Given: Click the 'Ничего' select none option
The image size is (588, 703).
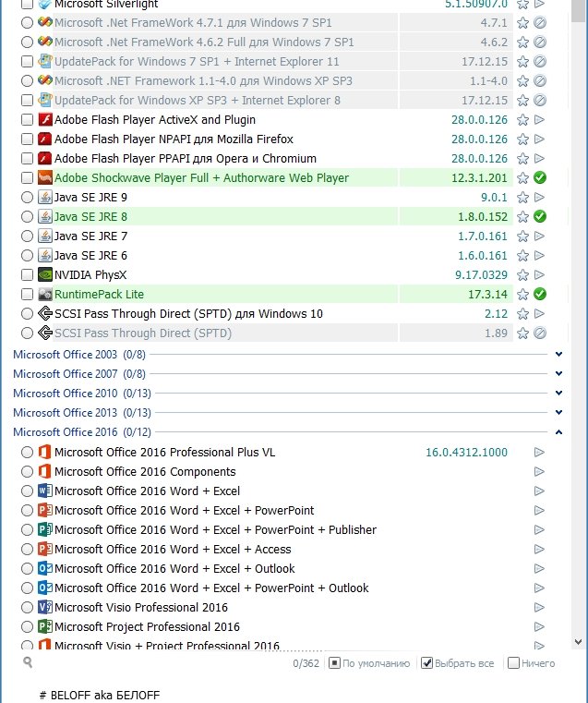Looking at the screenshot, I should point(532,663).
